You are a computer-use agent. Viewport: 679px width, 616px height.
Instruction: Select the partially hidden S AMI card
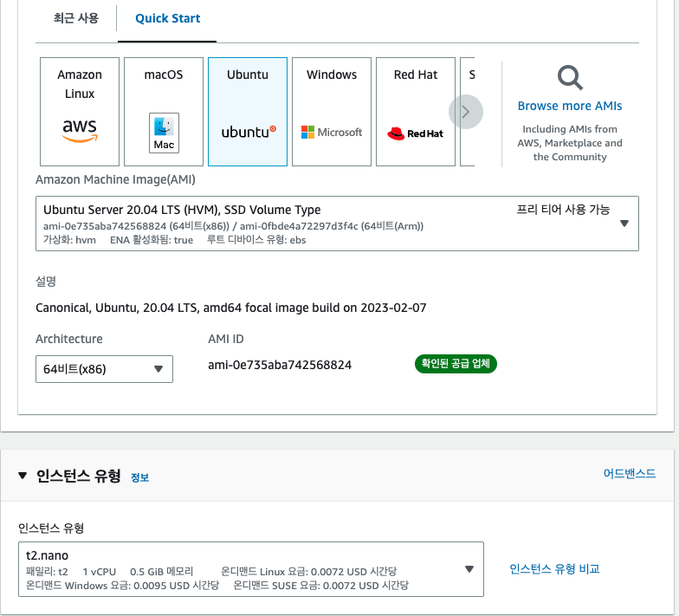(468, 112)
